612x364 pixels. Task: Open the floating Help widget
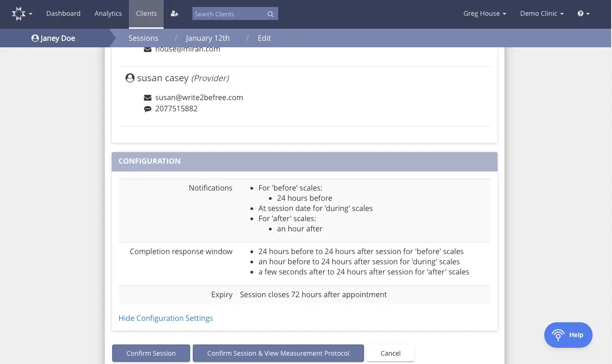[568, 335]
